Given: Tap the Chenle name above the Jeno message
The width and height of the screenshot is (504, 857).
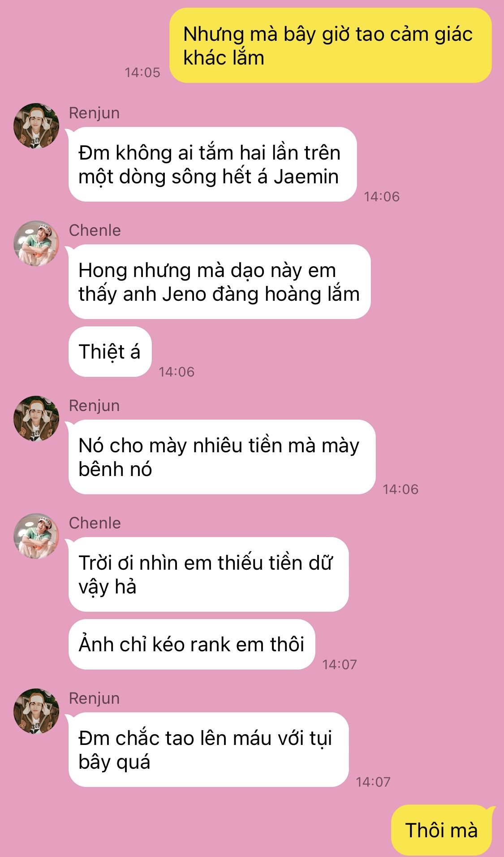Looking at the screenshot, I should pos(95,230).
